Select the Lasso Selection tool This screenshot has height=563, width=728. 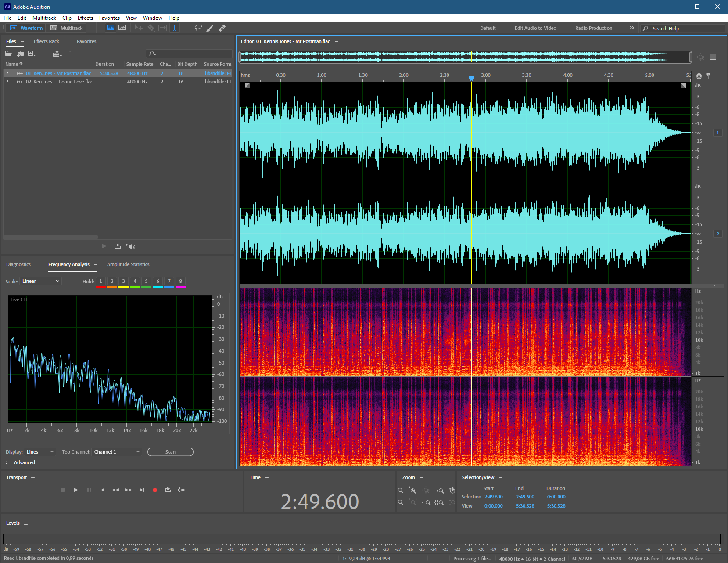pyautogui.click(x=198, y=28)
